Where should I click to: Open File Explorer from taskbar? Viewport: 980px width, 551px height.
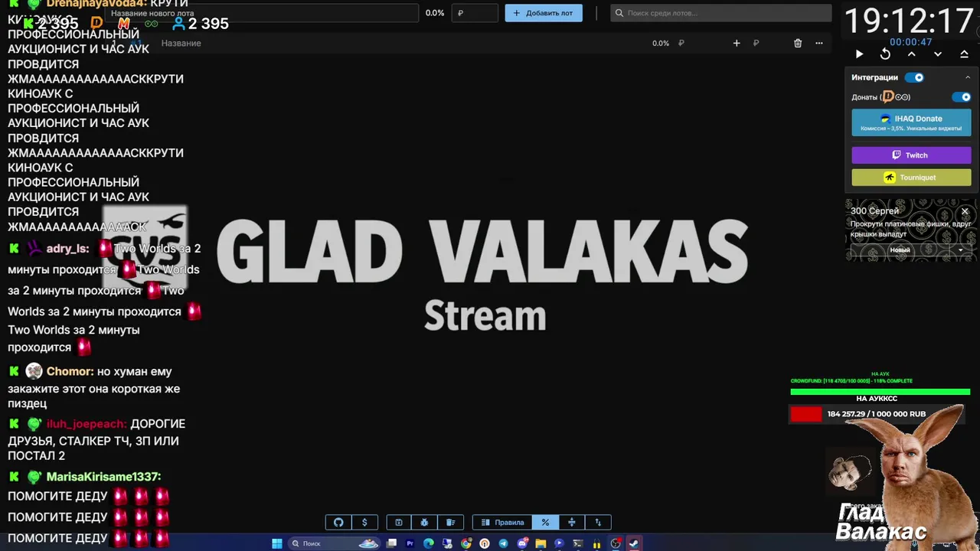(x=541, y=543)
